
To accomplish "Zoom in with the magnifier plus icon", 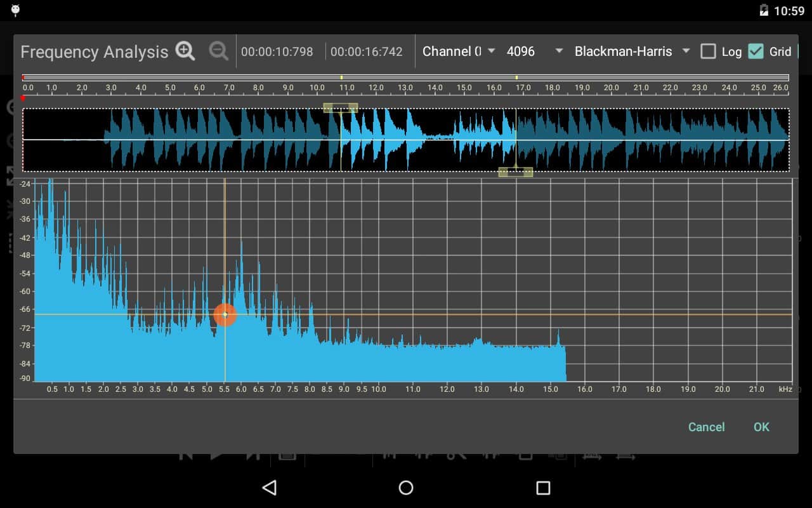I will coord(185,51).
